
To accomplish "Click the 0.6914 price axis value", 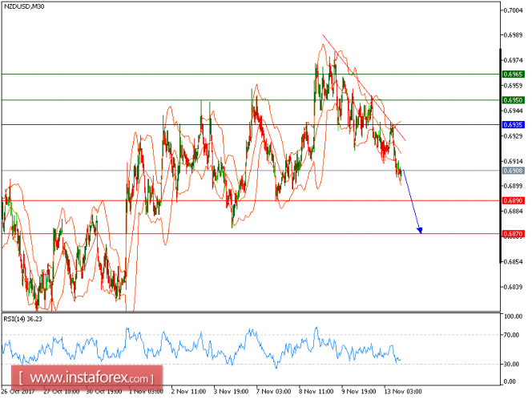I will [x=514, y=162].
